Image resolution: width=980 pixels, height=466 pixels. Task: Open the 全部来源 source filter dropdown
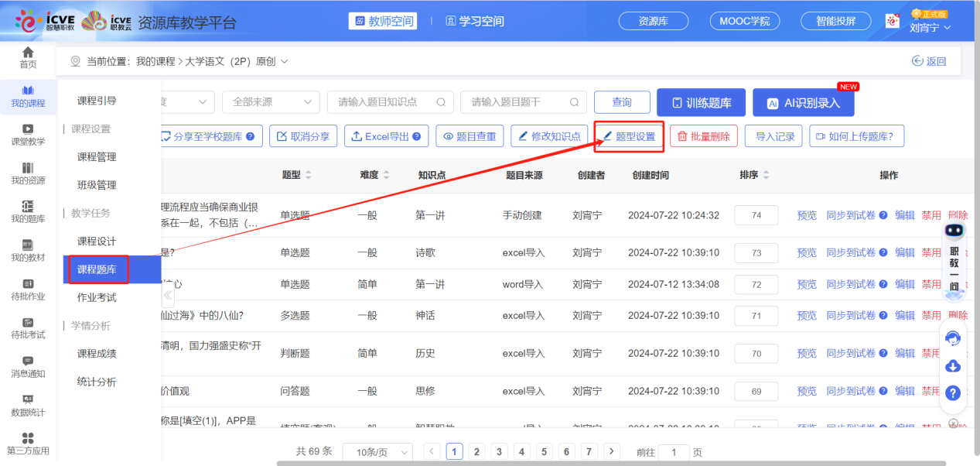click(271, 101)
